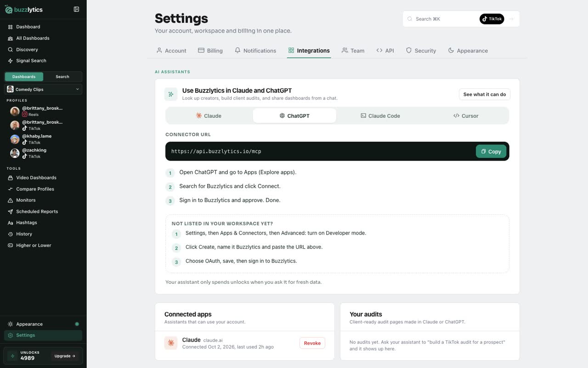Collapse the sidebar with the panel icon
This screenshot has height=368, width=588.
(76, 9)
